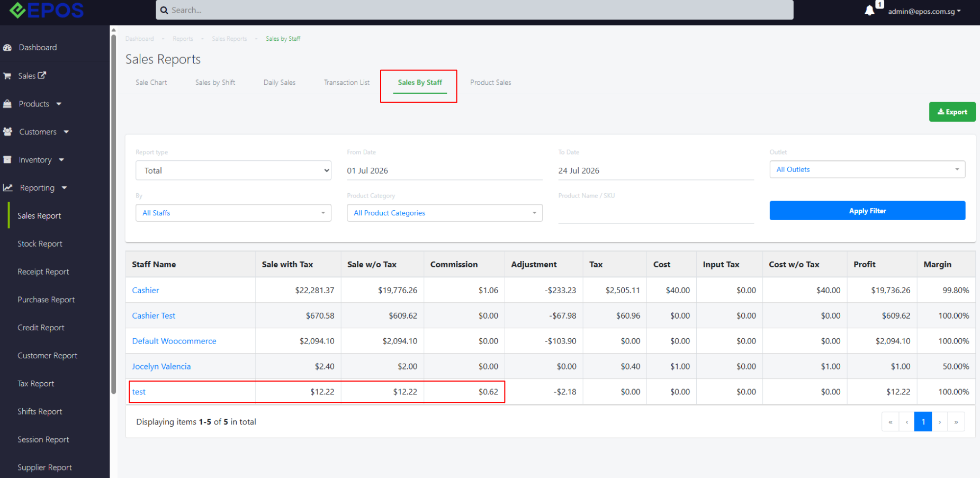Open Sales Report in the sidebar
Viewport: 980px width, 478px height.
coord(39,216)
